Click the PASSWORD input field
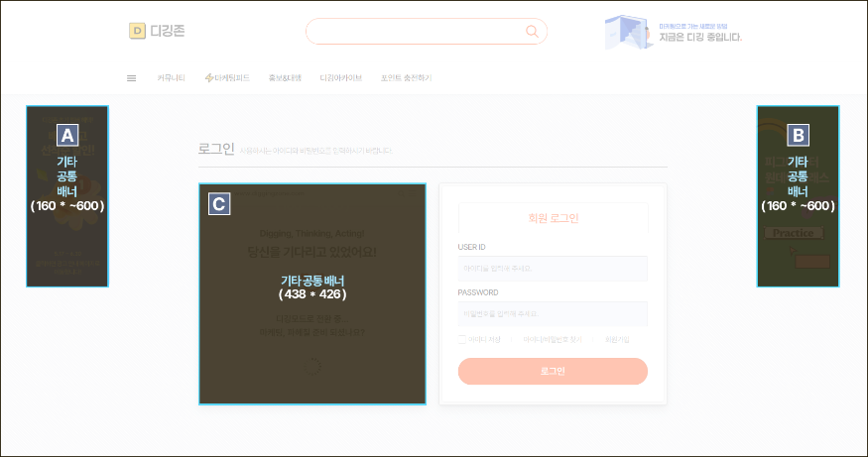868x457 pixels. click(x=553, y=313)
